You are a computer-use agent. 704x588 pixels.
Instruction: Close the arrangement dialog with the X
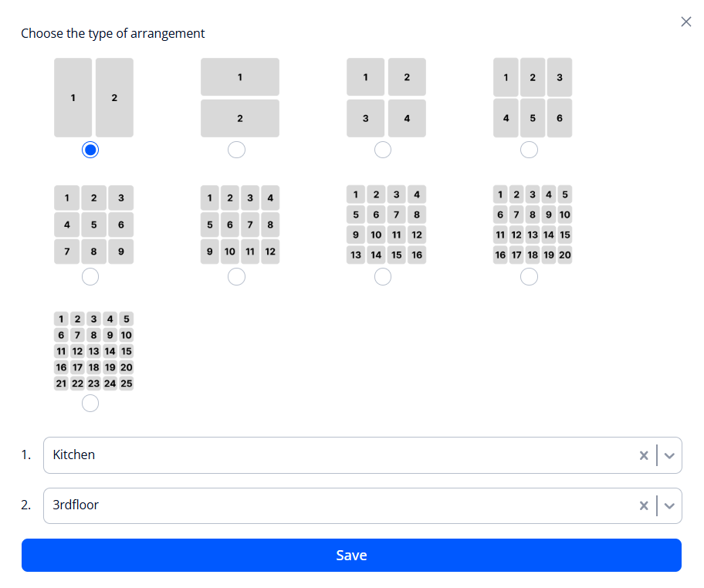click(685, 22)
